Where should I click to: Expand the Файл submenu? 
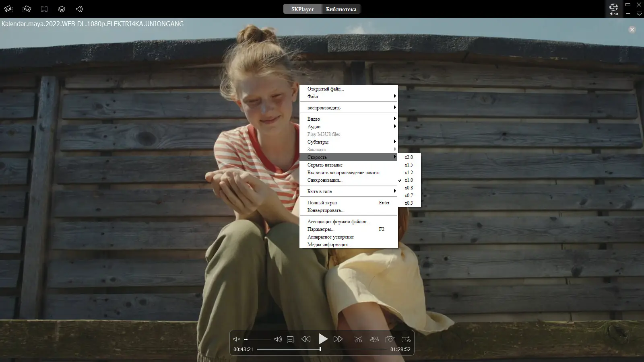[349, 97]
